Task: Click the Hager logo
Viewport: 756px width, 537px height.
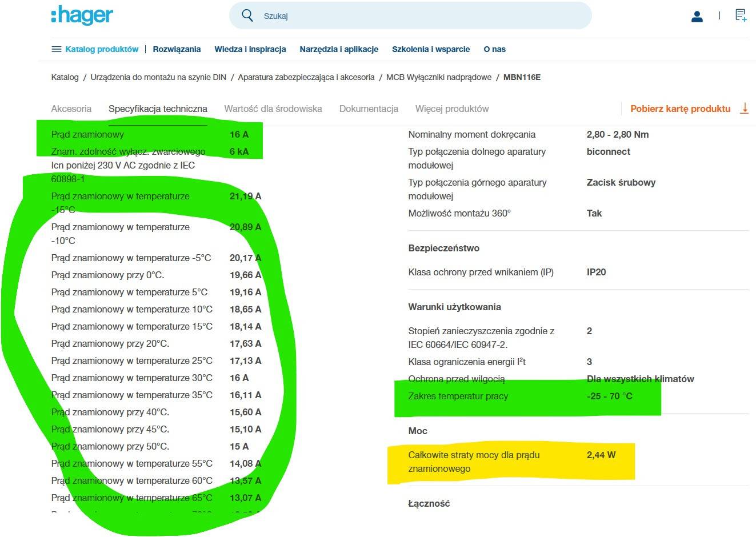Action: (82, 16)
